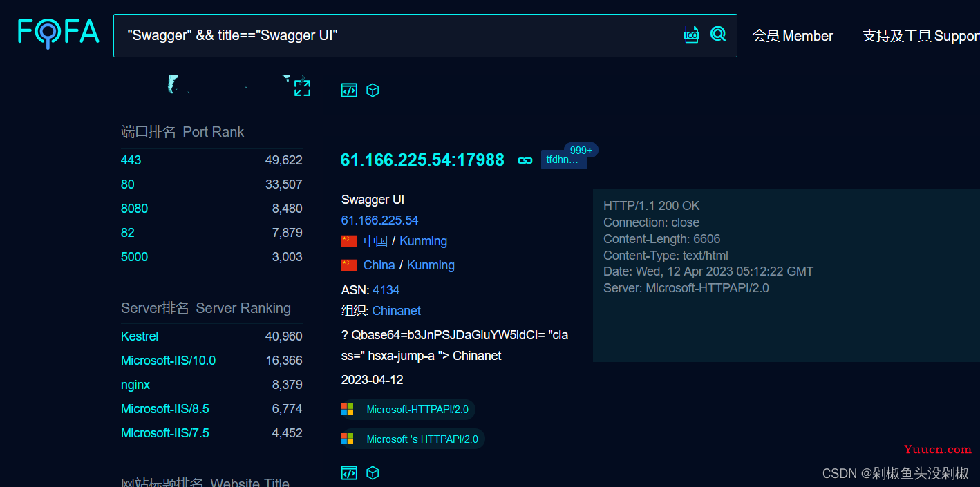Click cube icon above the 61.166.225.54:17988 result
980x487 pixels.
pyautogui.click(x=373, y=90)
